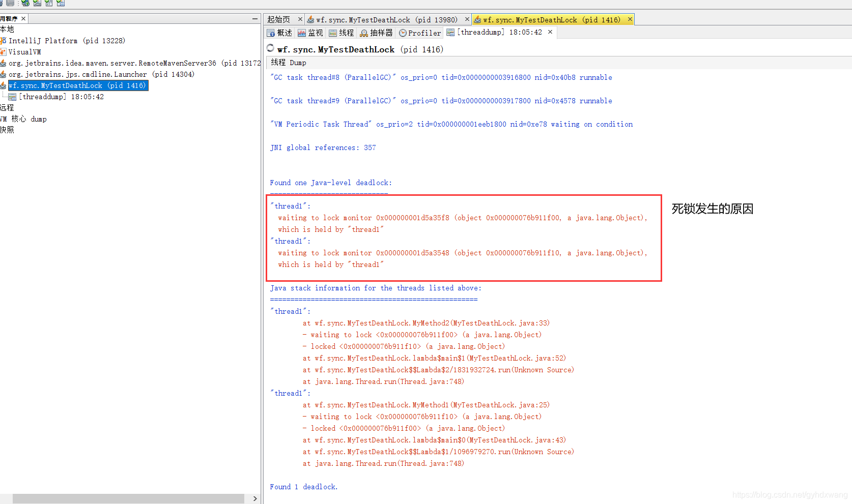852x504 pixels.
Task: Click 'locked <0x000000076b911f10>' line
Action: (404, 347)
